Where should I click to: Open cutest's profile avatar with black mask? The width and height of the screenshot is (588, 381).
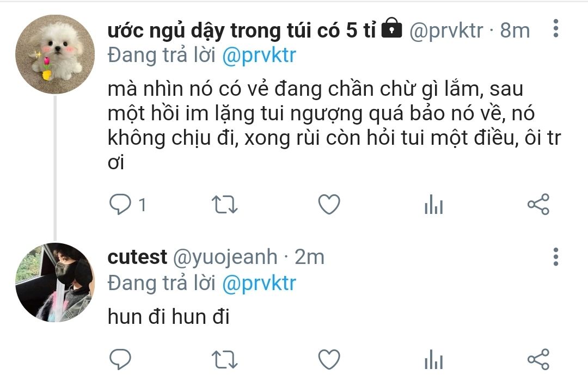[x=55, y=282]
